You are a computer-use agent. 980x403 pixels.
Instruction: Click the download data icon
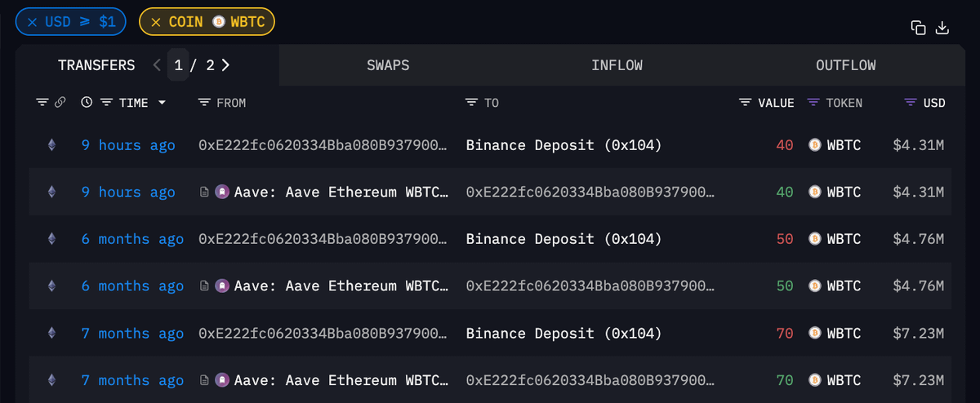point(942,28)
